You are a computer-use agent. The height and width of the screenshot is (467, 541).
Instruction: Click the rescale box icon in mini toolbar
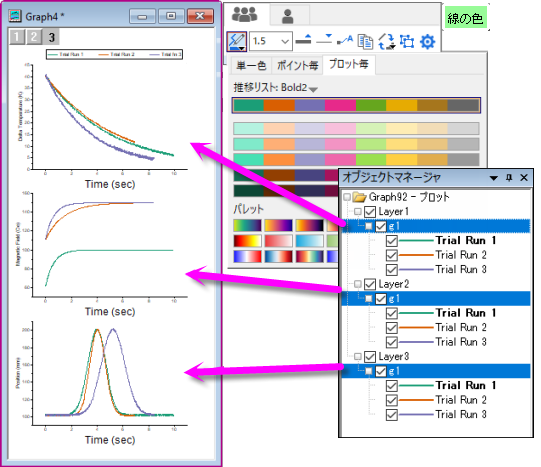coord(407,41)
